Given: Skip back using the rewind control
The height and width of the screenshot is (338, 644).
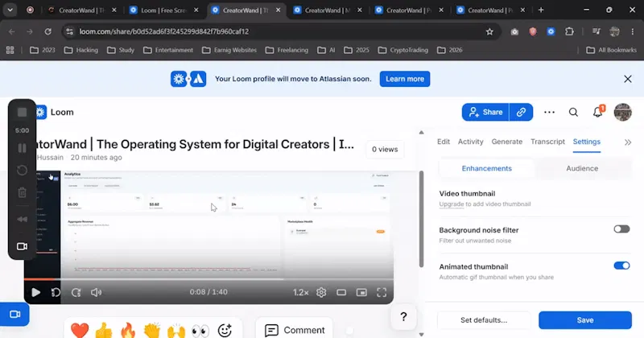Looking at the screenshot, I should click(x=56, y=292).
